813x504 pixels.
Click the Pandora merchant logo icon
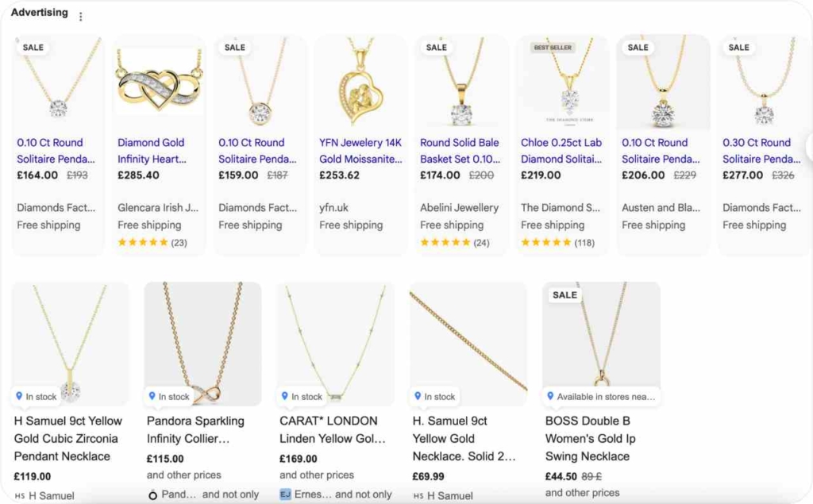[x=152, y=494]
